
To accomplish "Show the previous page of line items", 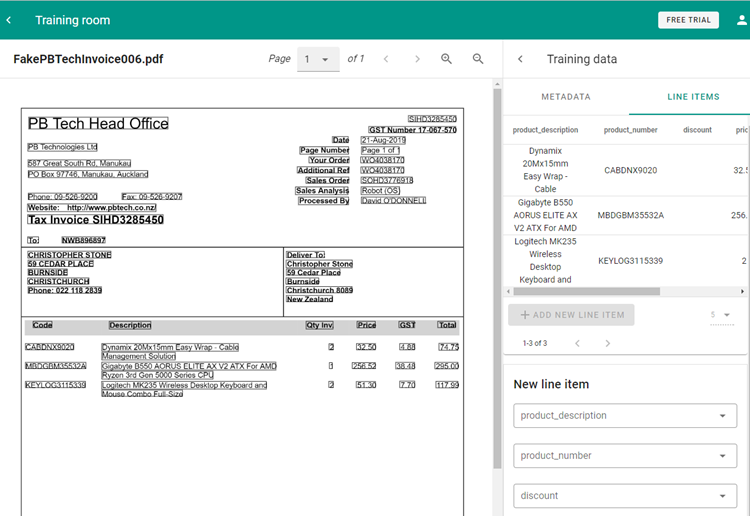I will [x=576, y=343].
